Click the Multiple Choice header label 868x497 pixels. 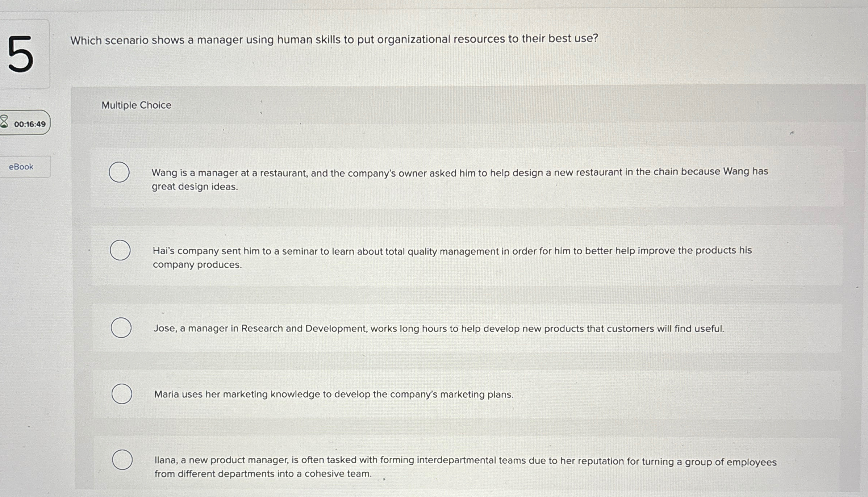tap(136, 105)
